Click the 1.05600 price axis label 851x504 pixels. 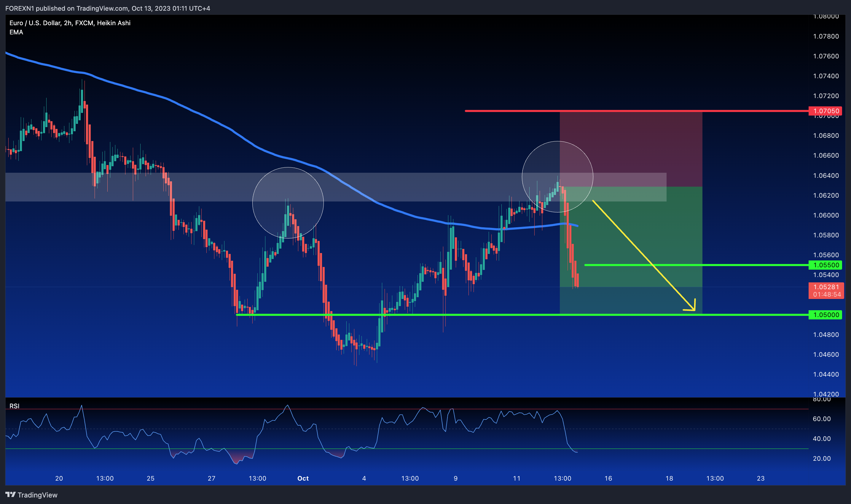tap(826, 255)
